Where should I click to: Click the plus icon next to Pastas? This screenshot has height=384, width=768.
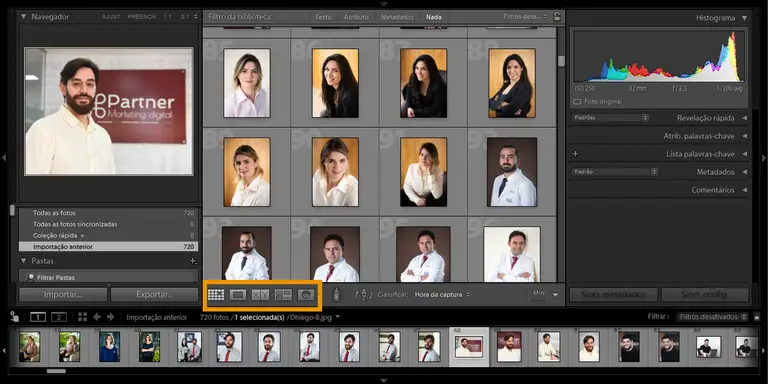click(x=193, y=261)
